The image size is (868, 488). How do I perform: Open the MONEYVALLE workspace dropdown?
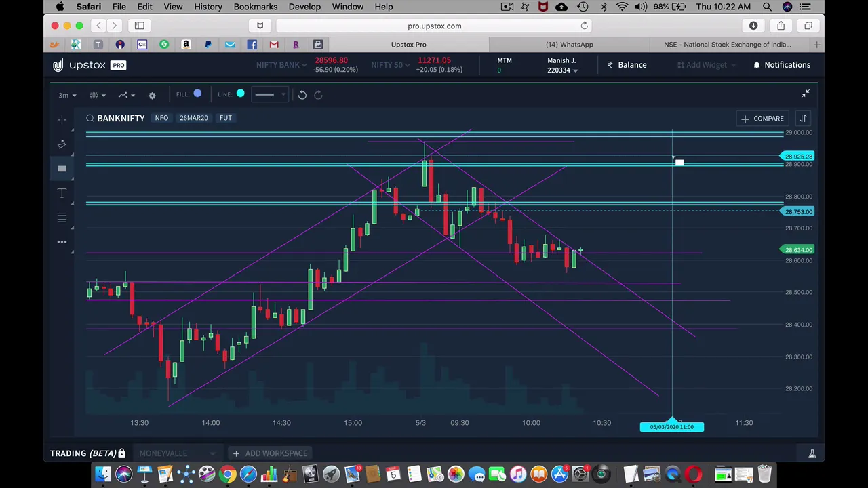tap(176, 453)
